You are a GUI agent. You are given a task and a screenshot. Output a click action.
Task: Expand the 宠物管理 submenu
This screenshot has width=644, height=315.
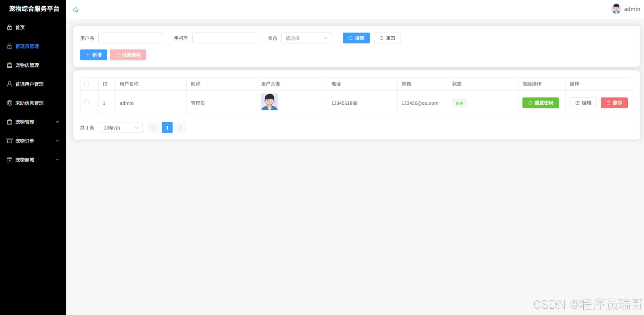pyautogui.click(x=57, y=122)
